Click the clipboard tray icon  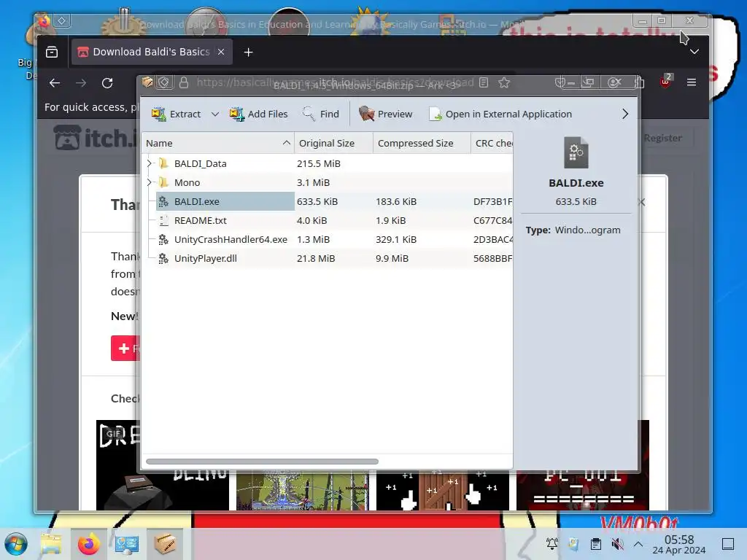(x=595, y=543)
